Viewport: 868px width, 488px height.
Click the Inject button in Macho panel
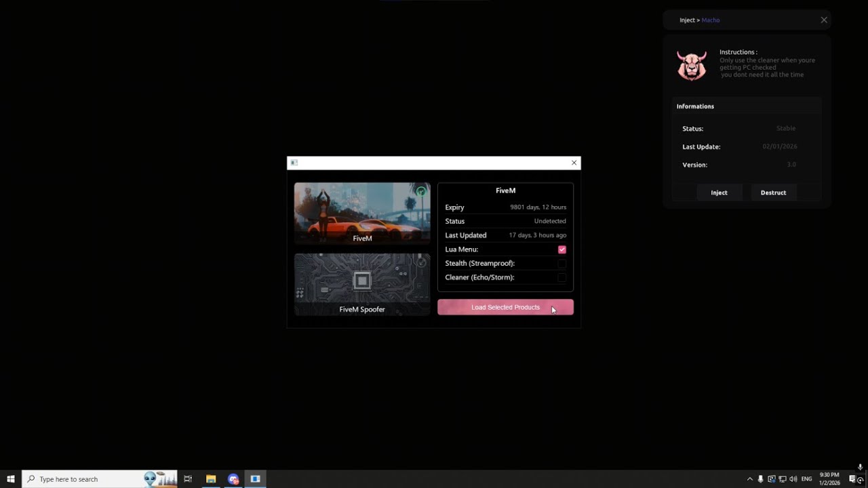click(719, 192)
